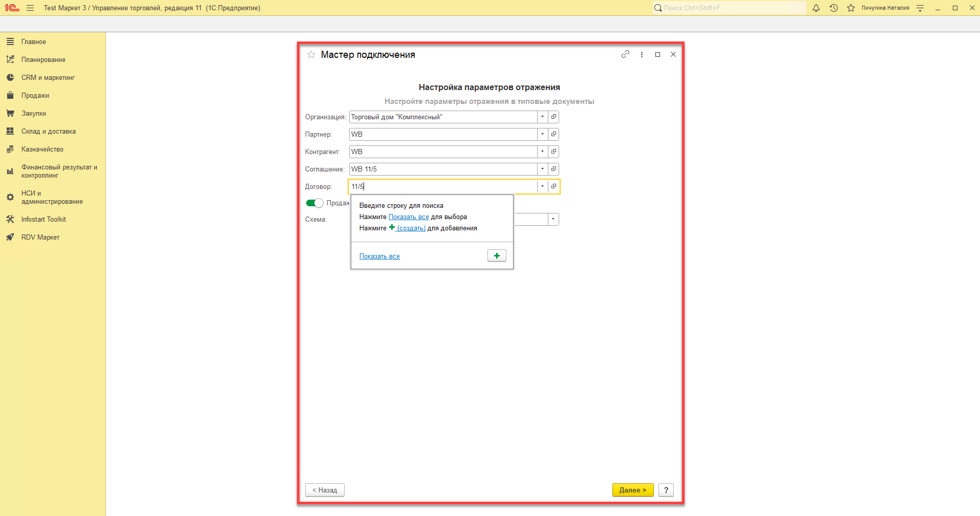
Task: Open the Соглашение record form
Action: click(x=553, y=169)
